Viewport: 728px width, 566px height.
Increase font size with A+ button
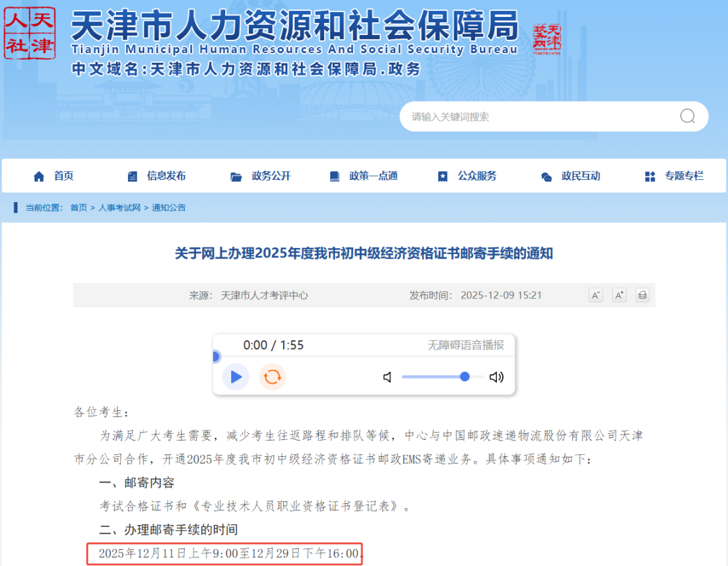619,295
